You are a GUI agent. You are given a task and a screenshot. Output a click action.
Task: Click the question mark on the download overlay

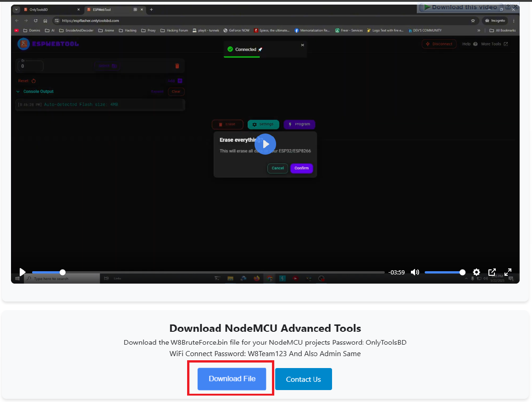[x=508, y=6]
